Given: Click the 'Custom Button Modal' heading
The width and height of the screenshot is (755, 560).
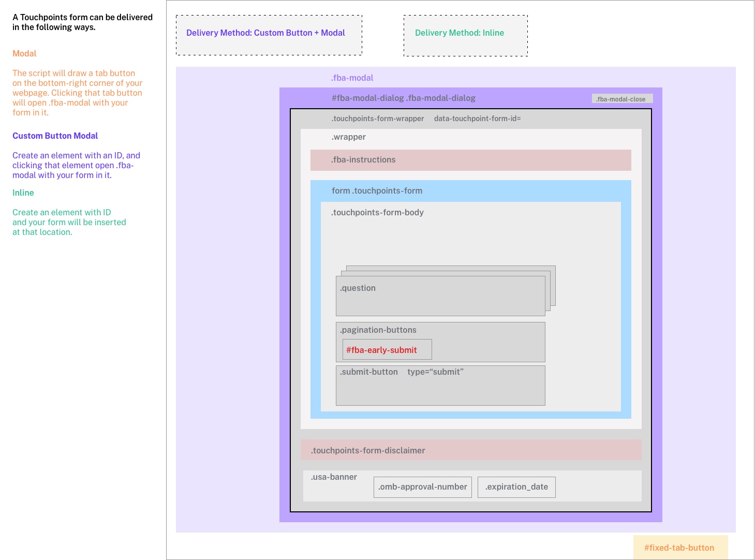Looking at the screenshot, I should [x=55, y=136].
